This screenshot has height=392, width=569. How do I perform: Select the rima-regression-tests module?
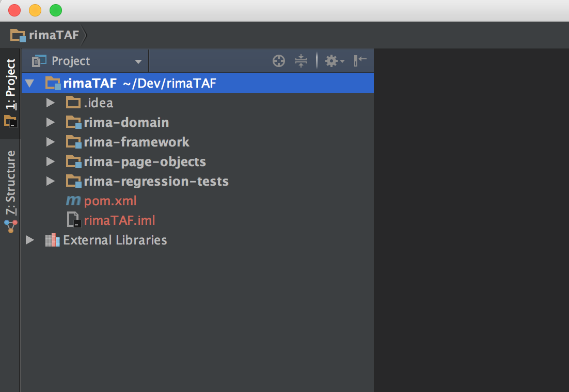(156, 181)
